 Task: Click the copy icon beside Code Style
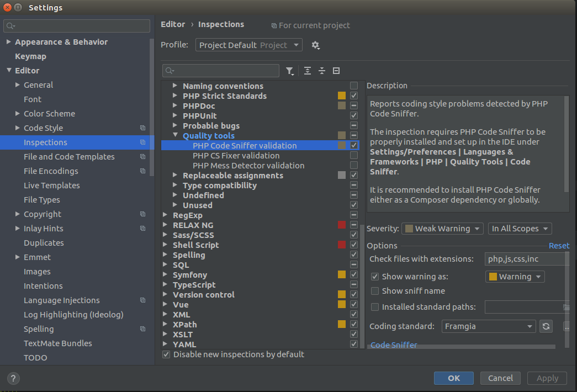[142, 128]
